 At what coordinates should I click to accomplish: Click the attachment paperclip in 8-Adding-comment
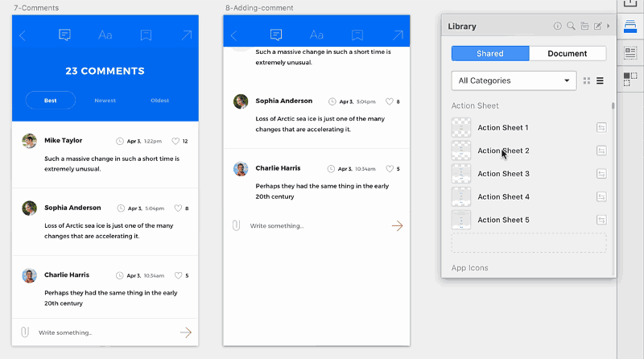pos(236,225)
